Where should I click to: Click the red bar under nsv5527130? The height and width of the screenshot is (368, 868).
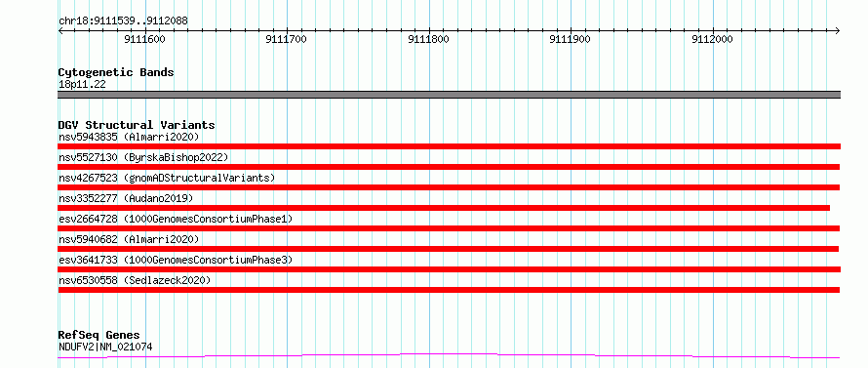point(449,167)
